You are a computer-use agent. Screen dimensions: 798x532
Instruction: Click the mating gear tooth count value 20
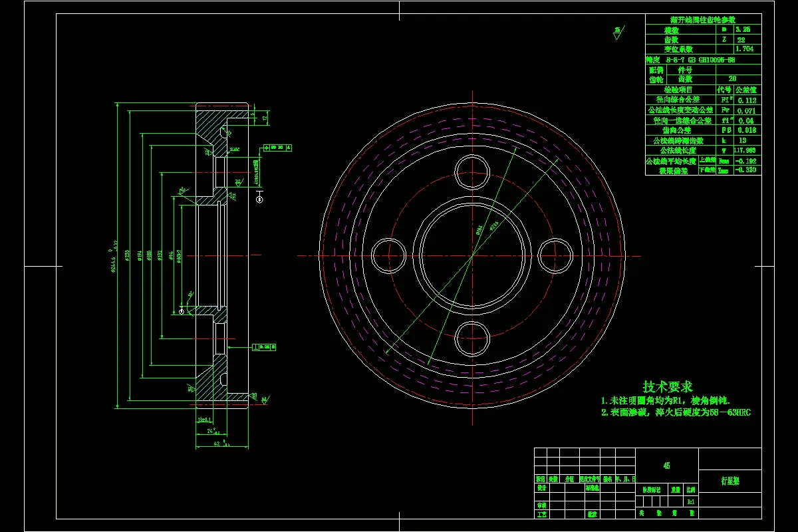coord(732,78)
